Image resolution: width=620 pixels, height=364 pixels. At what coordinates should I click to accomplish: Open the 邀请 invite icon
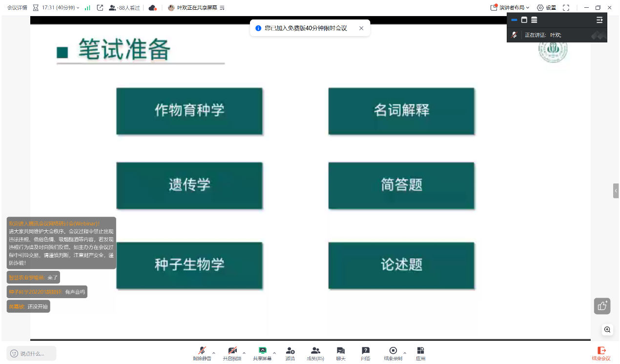pos(290,351)
